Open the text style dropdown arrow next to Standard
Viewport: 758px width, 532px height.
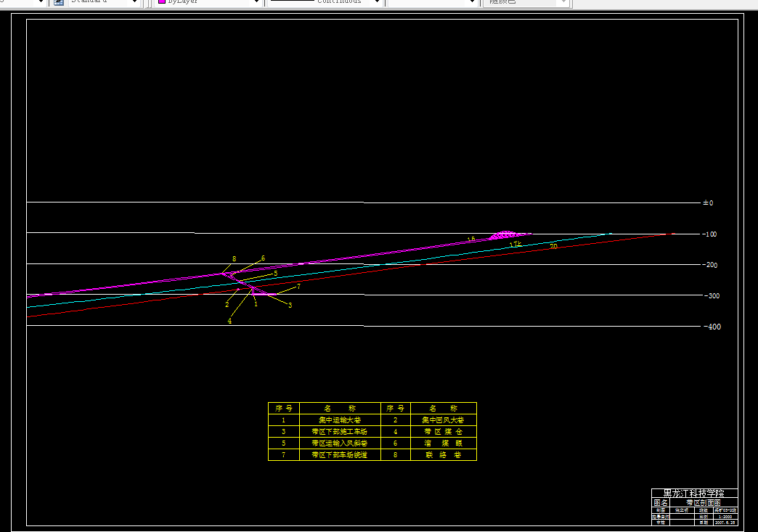click(134, 2)
